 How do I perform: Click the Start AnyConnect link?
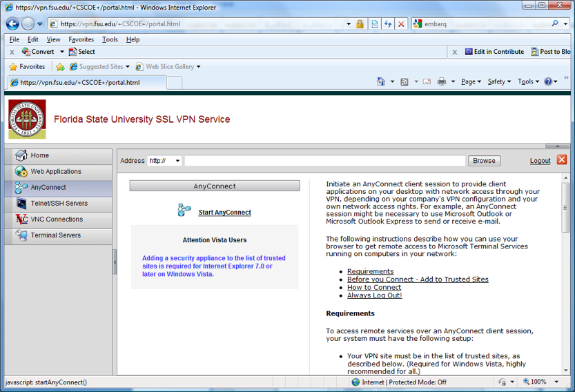click(x=225, y=213)
